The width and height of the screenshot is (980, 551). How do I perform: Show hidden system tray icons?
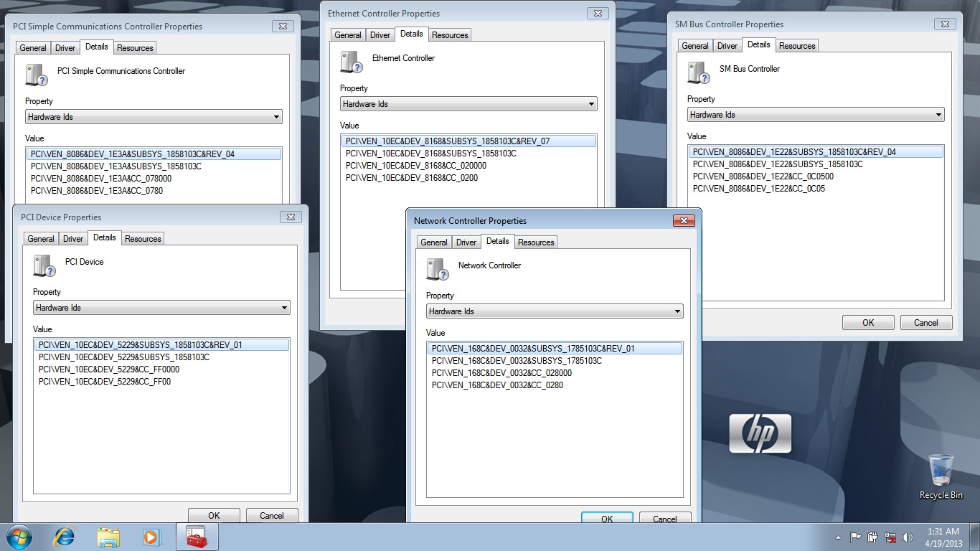(x=839, y=537)
